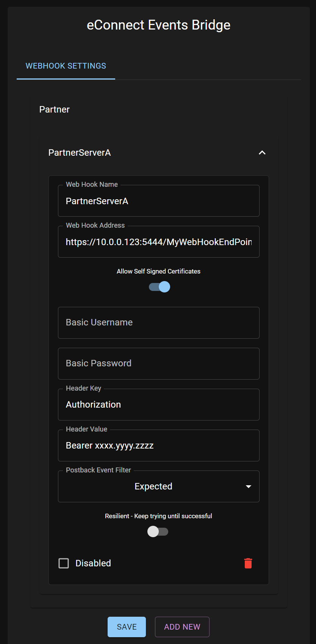Click the SAVE button

pos(127,627)
